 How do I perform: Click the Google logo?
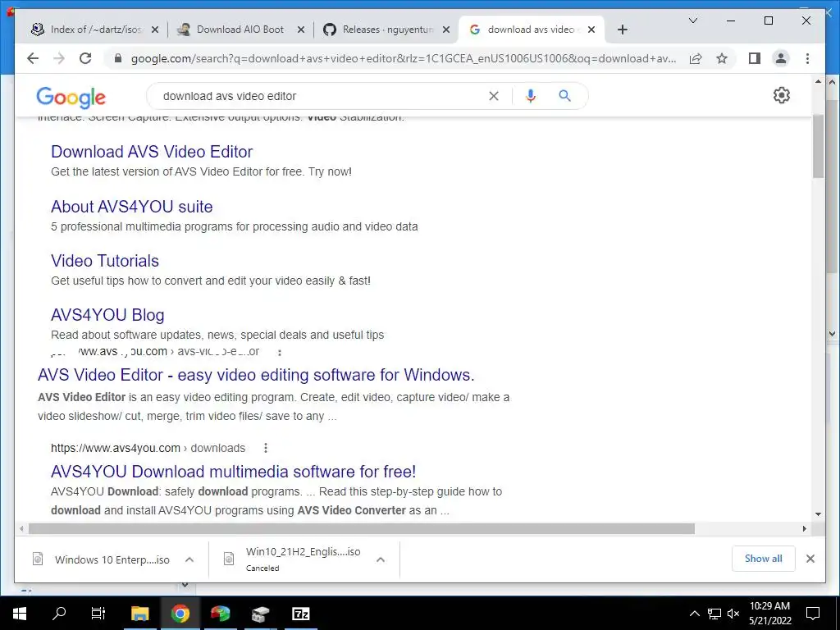[71, 97]
